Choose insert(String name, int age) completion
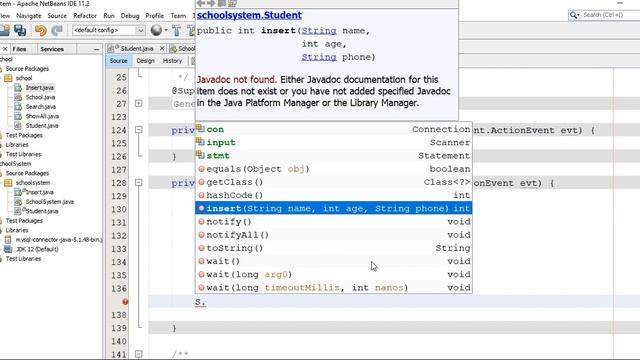Viewport: 640px width, 360px height. coord(333,208)
